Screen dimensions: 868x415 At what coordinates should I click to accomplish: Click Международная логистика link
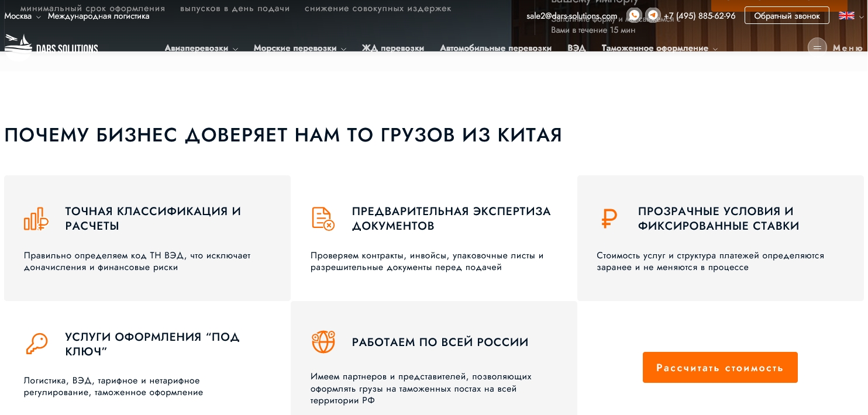[99, 16]
